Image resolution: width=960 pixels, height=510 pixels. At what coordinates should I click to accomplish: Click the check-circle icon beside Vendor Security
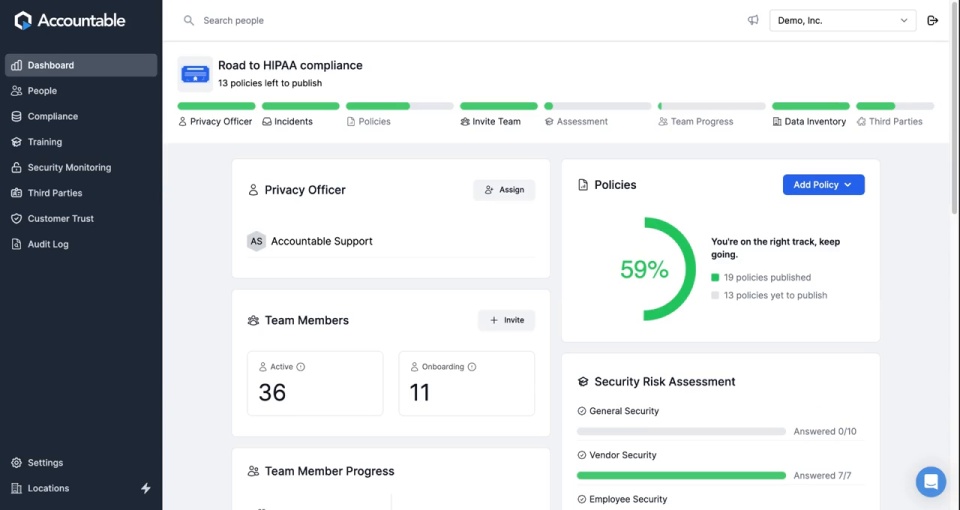[582, 456]
